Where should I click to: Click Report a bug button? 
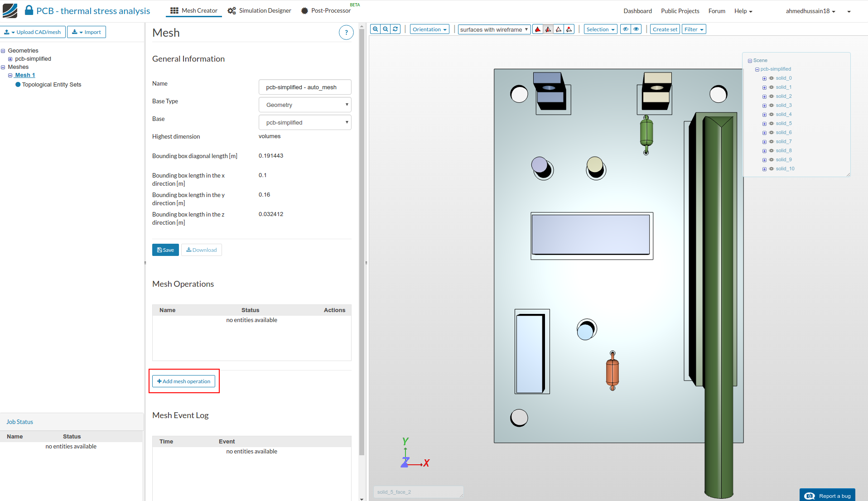pos(827,496)
